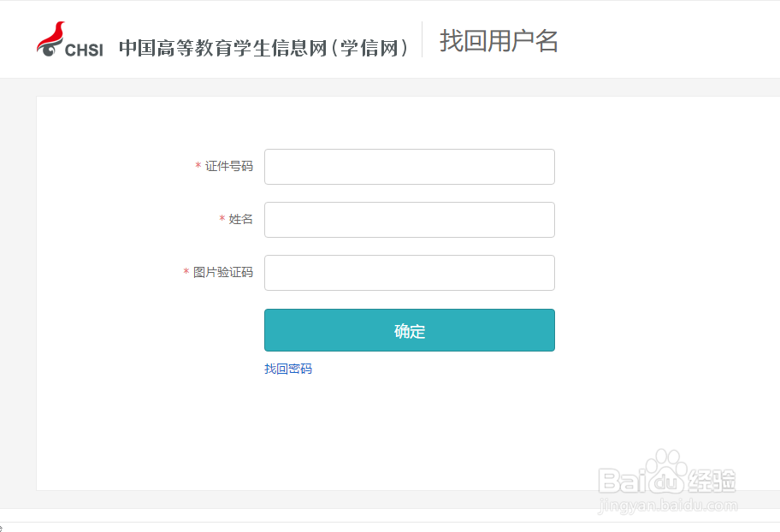
Task: Click the CHSI red bird logo
Action: pos(50,36)
